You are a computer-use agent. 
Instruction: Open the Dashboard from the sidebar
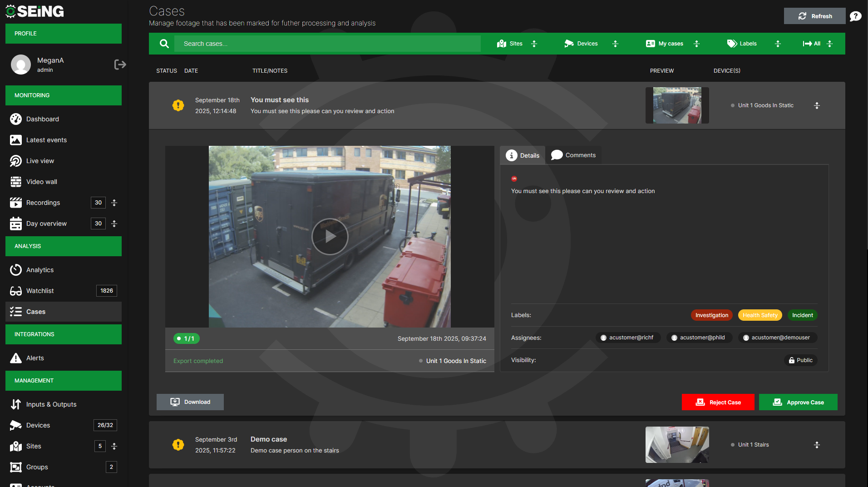click(42, 119)
